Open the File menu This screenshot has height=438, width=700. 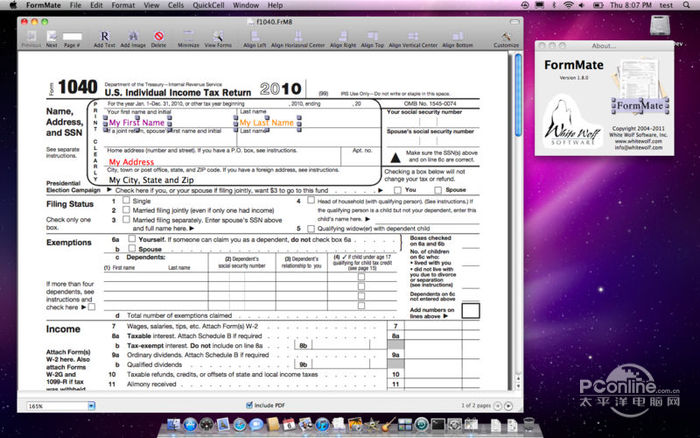click(x=75, y=5)
